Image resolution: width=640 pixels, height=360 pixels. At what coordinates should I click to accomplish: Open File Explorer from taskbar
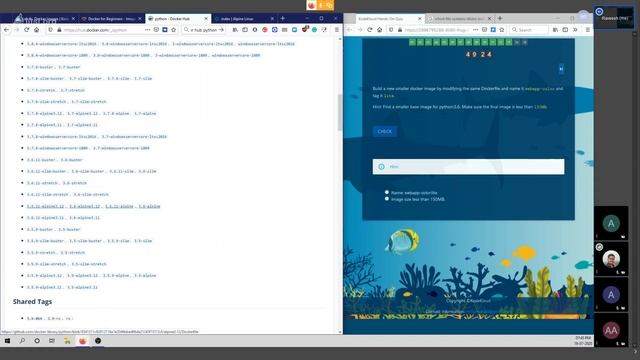click(67, 341)
